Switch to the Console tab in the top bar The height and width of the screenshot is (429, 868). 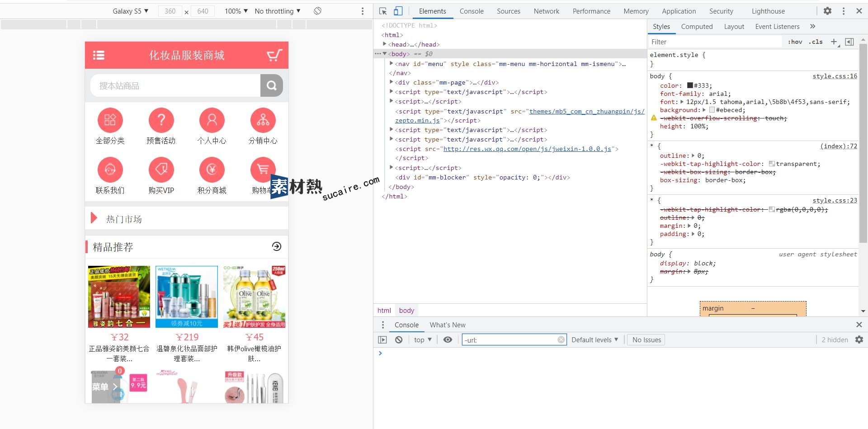(472, 11)
